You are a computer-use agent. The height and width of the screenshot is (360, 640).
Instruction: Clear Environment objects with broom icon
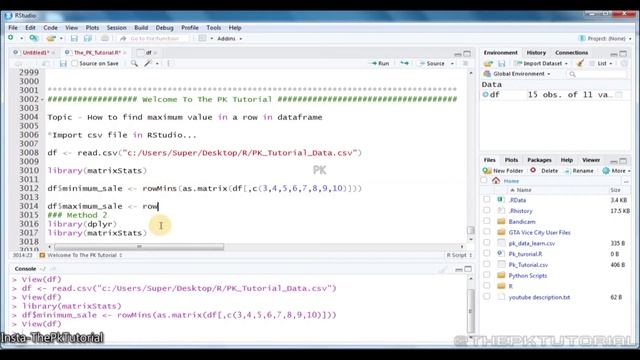[580, 63]
